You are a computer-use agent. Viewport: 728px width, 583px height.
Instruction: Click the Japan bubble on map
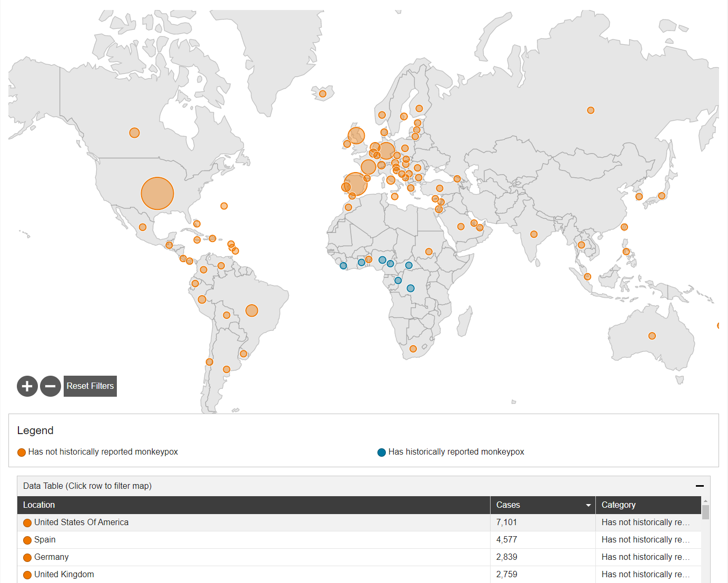point(662,196)
